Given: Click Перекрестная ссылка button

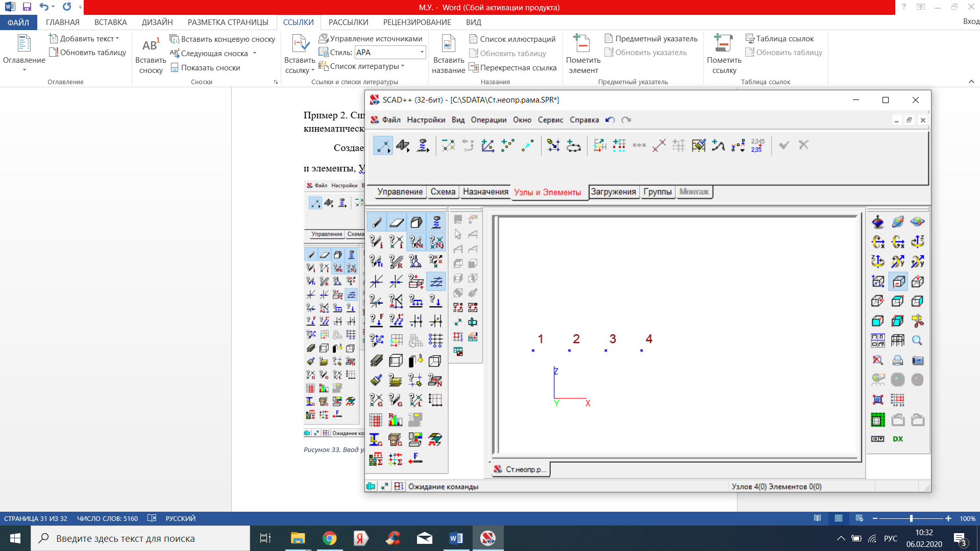Looking at the screenshot, I should click(512, 68).
